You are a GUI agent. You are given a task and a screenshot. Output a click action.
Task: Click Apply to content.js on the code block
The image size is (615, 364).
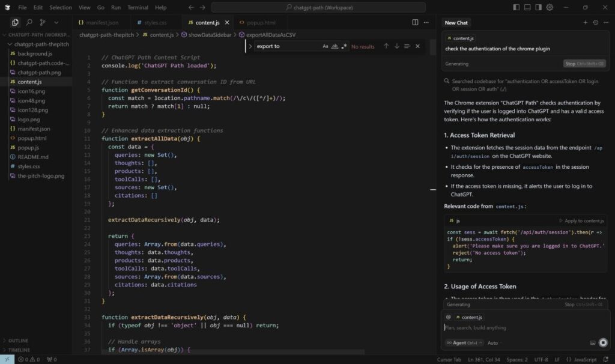pyautogui.click(x=581, y=221)
